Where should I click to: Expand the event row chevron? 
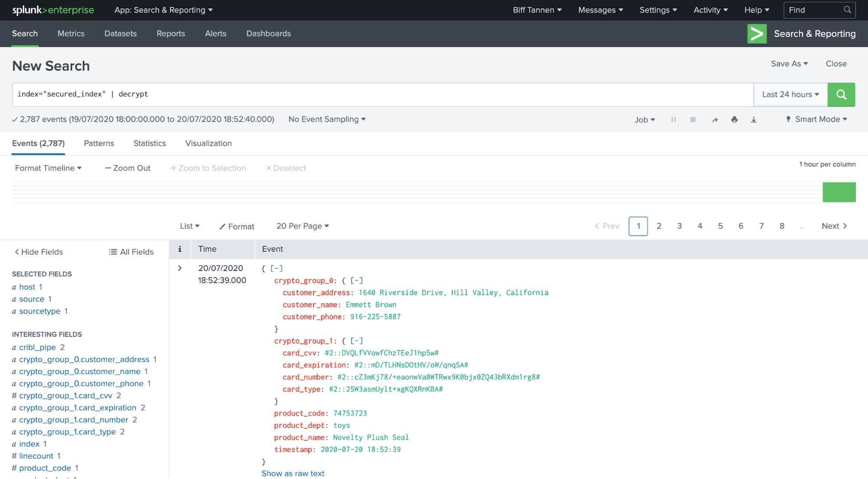[180, 268]
